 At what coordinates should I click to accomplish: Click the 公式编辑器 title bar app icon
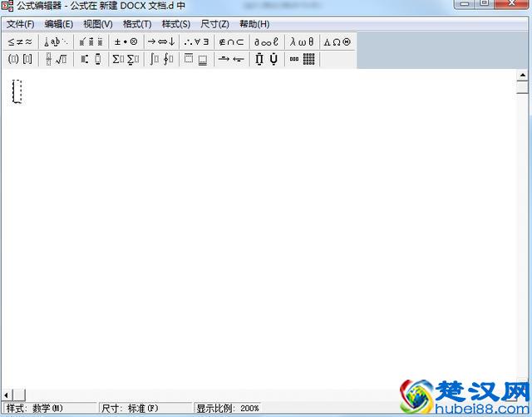click(x=7, y=6)
